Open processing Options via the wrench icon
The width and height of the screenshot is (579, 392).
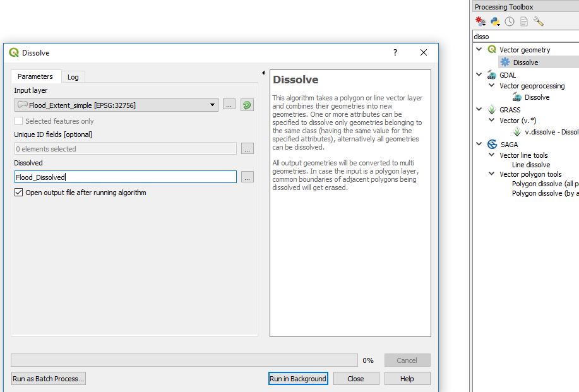pos(539,21)
